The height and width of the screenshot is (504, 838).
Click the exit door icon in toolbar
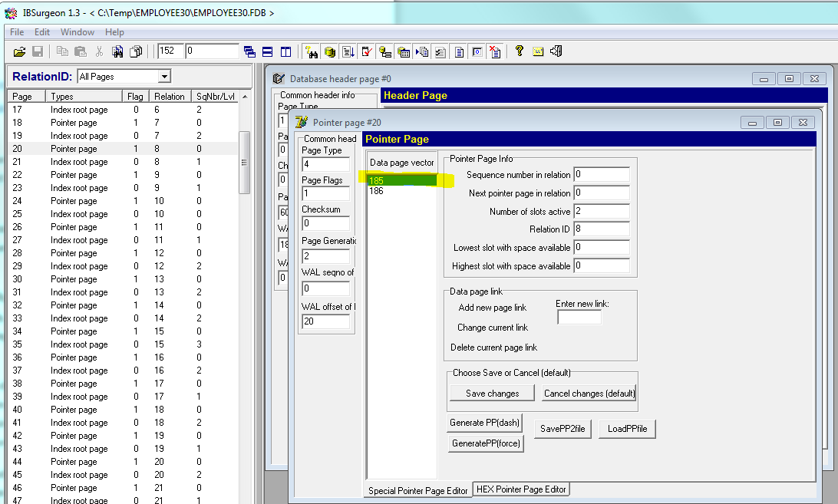(x=557, y=51)
